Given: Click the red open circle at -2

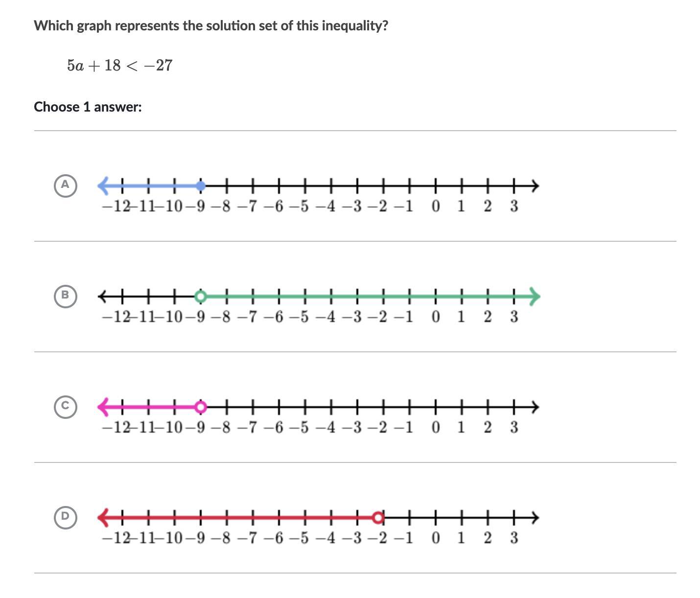Looking at the screenshot, I should click(377, 517).
